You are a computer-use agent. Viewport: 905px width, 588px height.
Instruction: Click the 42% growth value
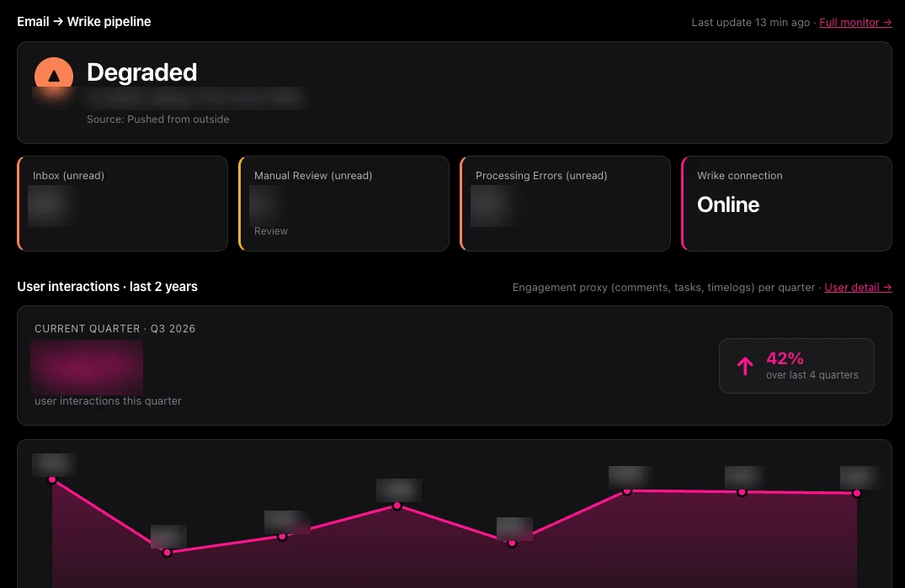click(x=785, y=358)
